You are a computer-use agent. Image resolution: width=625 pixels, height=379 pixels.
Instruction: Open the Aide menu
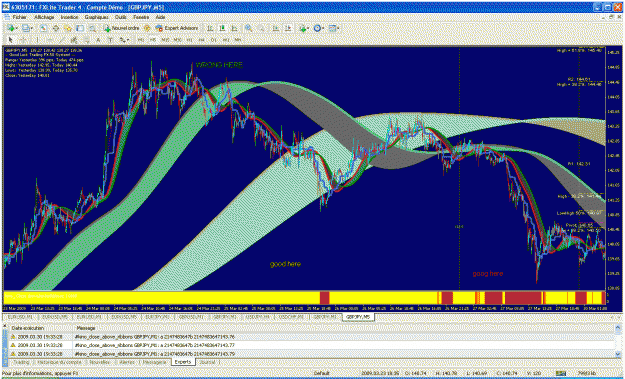160,17
